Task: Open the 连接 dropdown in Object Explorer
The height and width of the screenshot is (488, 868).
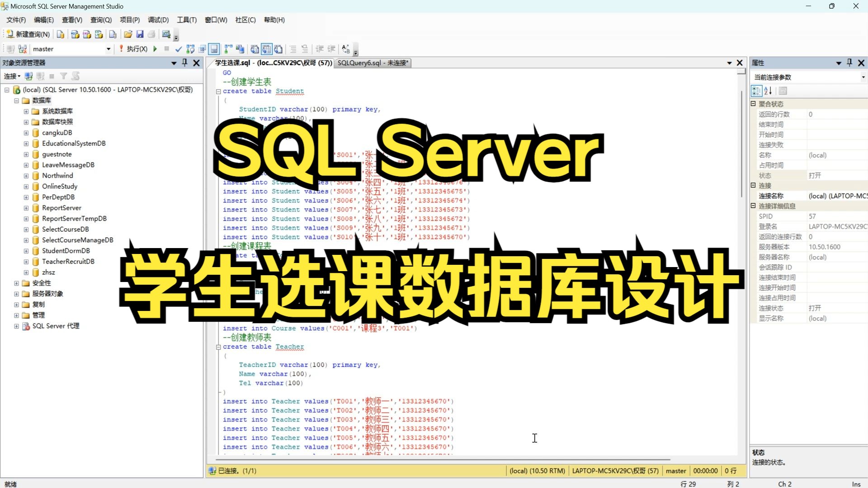Action: point(12,76)
